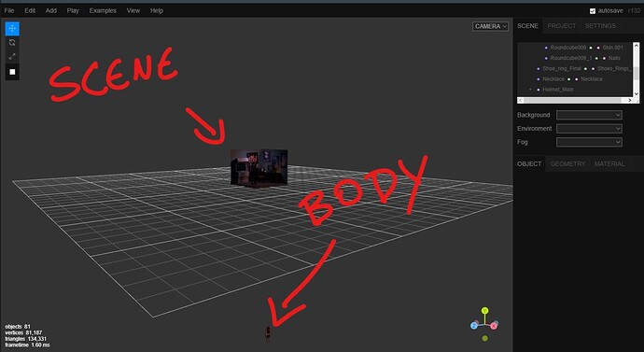Click the blue Z axis gizmo handle
Screen dimensions: 644x352
pyautogui.click(x=474, y=326)
